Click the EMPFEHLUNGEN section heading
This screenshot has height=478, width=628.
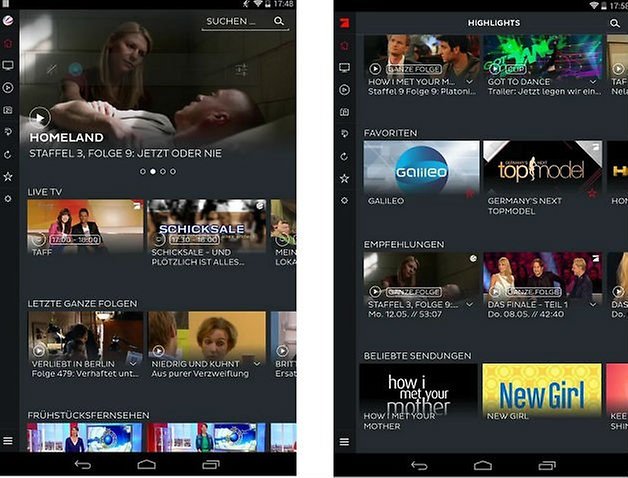point(403,244)
